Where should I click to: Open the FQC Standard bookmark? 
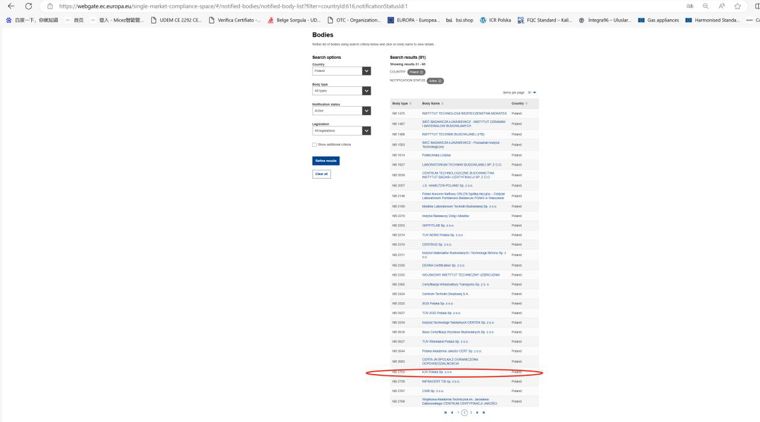[545, 20]
